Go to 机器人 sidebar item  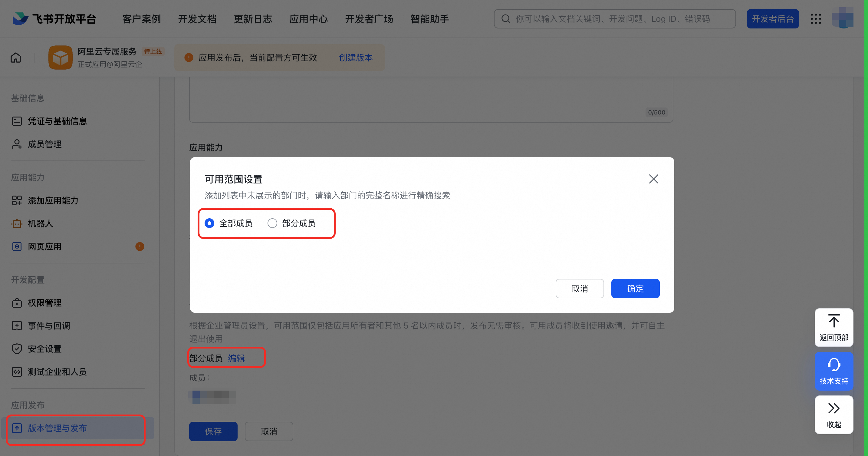point(41,223)
